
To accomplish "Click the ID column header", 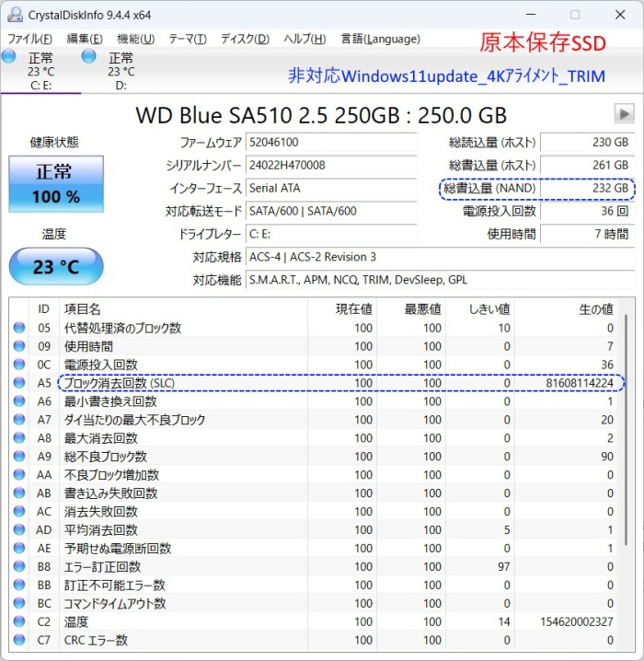I will tap(44, 309).
